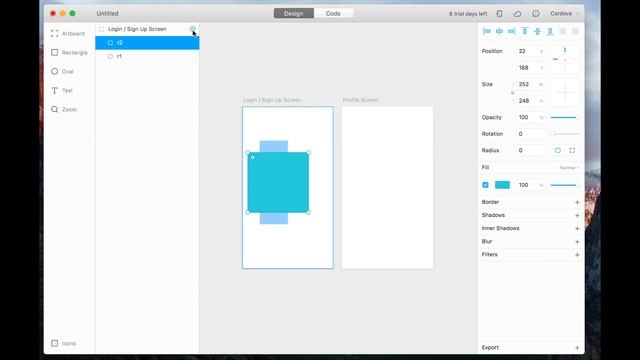The width and height of the screenshot is (640, 360).
Task: Align selection to bottom edge
Action: click(550, 31)
